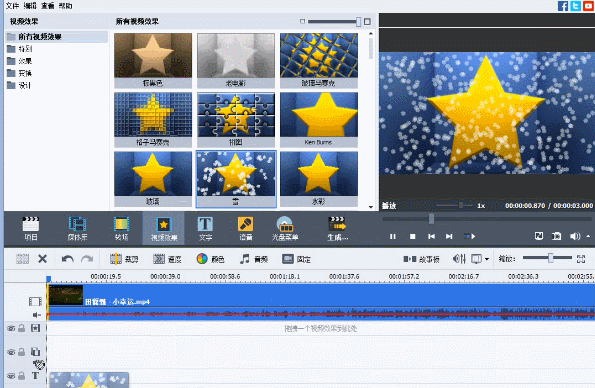Redo the last action
This screenshot has width=595, height=388.
[87, 259]
